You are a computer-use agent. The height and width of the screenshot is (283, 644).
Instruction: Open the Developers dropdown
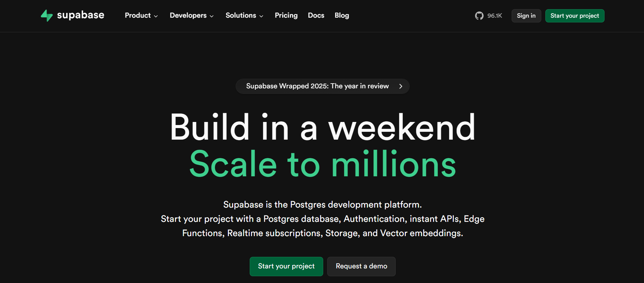point(188,15)
